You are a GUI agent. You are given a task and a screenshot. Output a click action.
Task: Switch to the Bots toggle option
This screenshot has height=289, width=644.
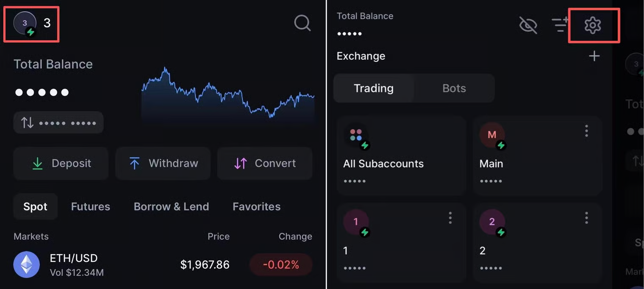tap(454, 88)
